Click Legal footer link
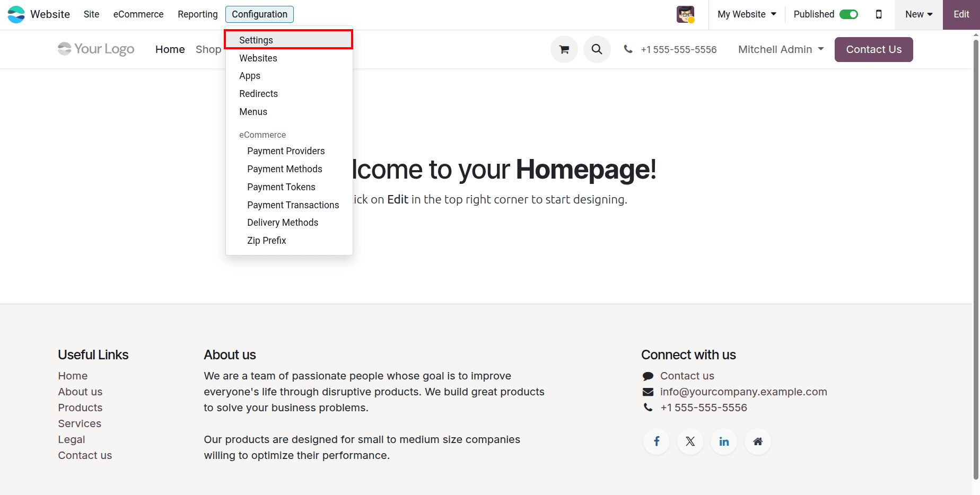The width and height of the screenshot is (980, 495). click(x=72, y=439)
